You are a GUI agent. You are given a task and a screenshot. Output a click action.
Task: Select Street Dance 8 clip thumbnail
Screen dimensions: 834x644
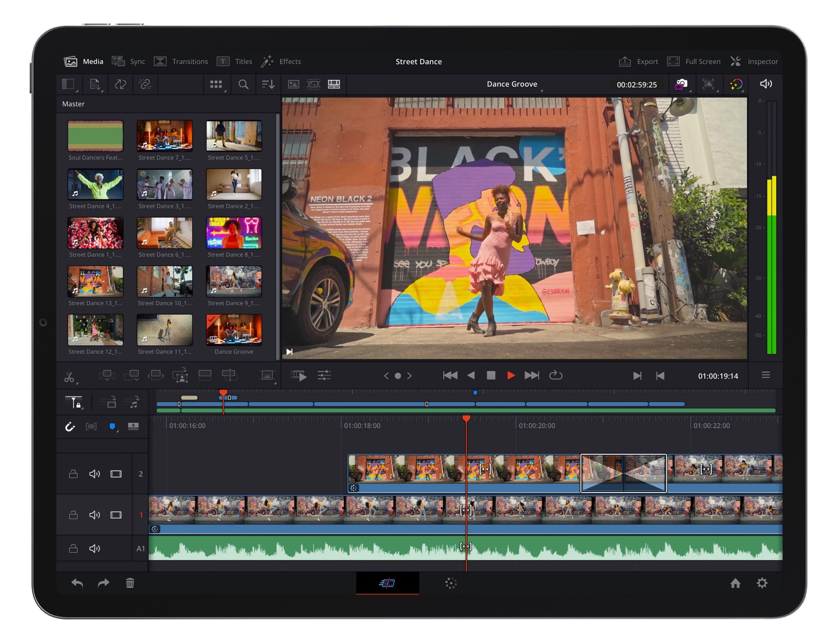tap(234, 233)
